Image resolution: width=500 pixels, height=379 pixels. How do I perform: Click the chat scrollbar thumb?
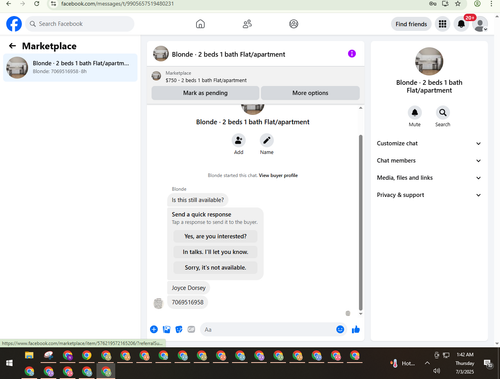[x=360, y=222]
